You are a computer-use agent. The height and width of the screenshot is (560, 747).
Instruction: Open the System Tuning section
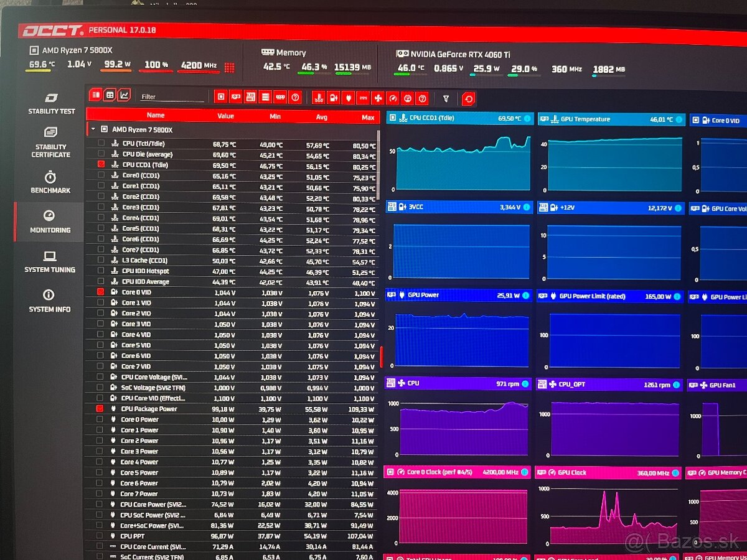point(50,262)
